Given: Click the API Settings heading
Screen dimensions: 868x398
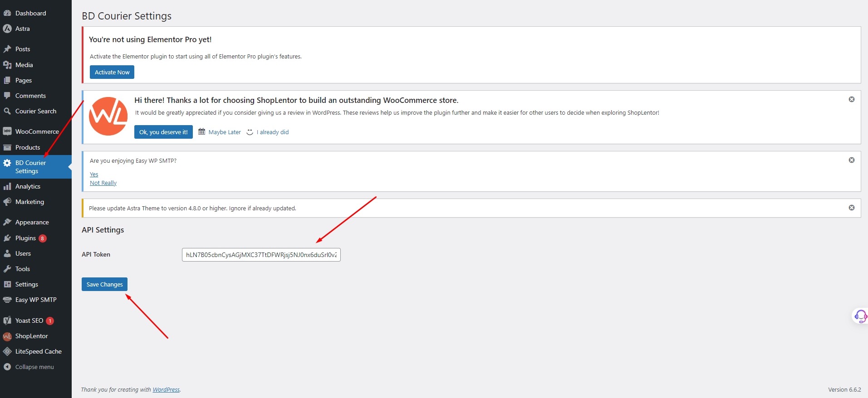Looking at the screenshot, I should click(103, 230).
